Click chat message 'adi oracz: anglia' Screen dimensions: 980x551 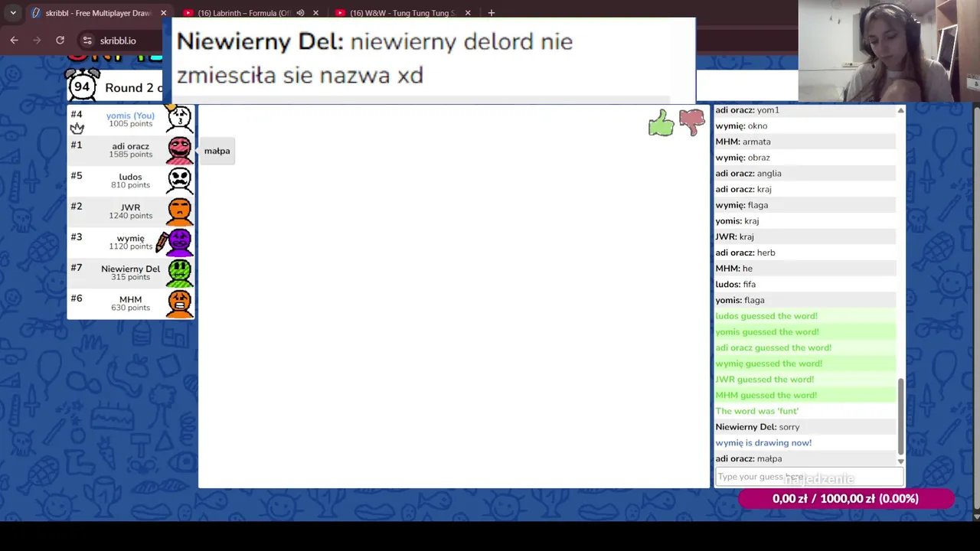[x=805, y=173]
